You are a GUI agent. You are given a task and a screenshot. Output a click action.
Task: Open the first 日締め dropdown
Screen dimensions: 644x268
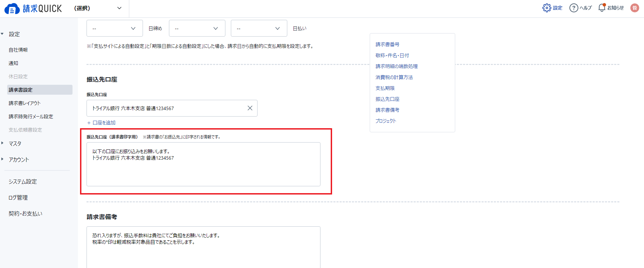(x=115, y=28)
